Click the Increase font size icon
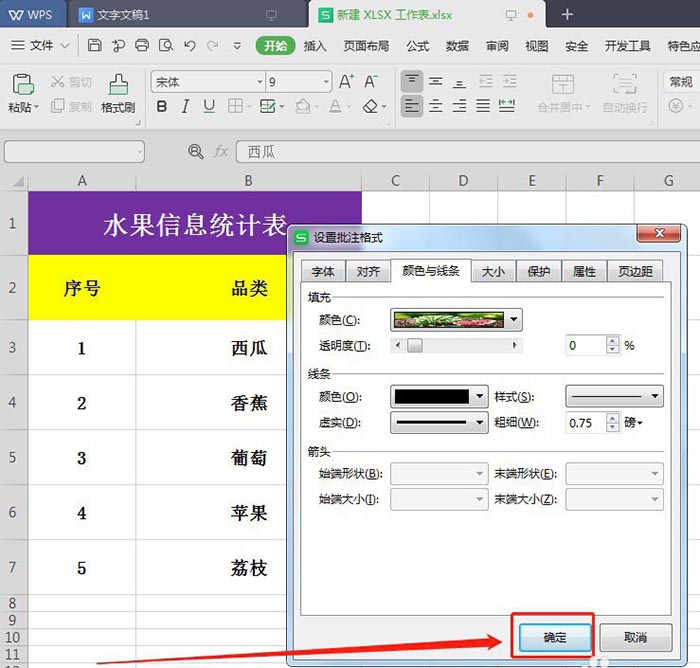Viewport: 700px width, 668px height. [x=346, y=82]
